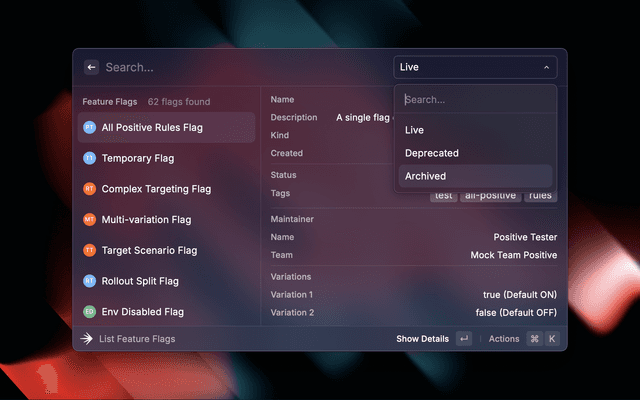Image resolution: width=640 pixels, height=400 pixels.
Task: Focus the dropdown's search field
Action: (x=474, y=100)
